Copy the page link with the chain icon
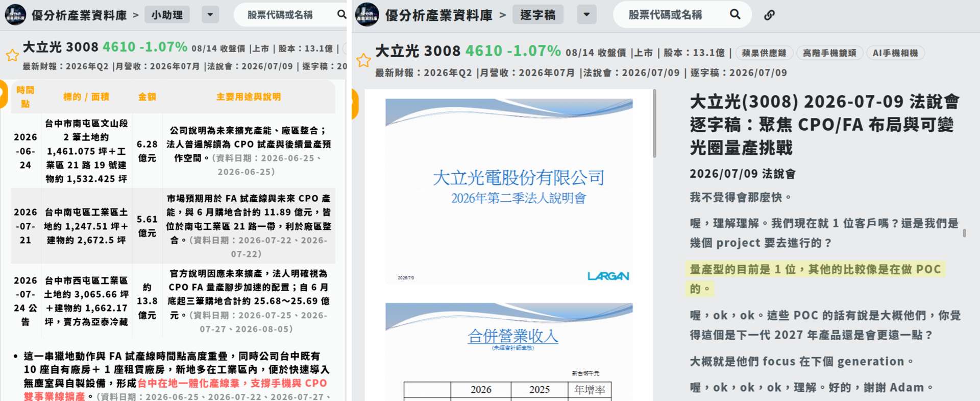Screen dimensions: 980x401 [769, 15]
